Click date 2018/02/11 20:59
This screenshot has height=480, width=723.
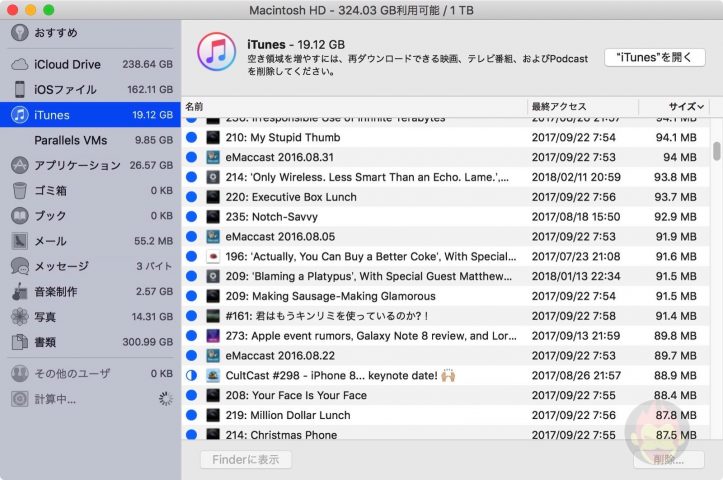pos(576,177)
